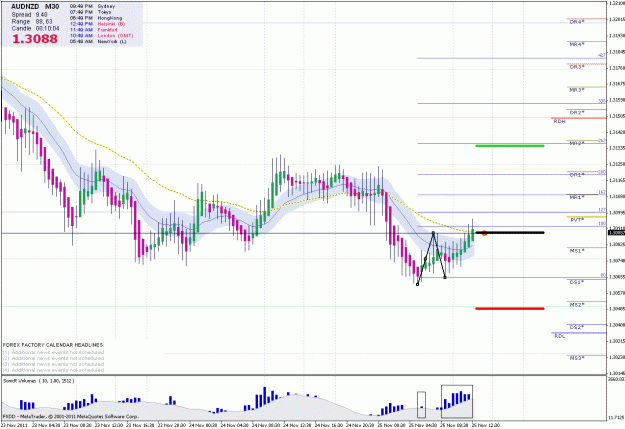Image resolution: width=625 pixels, height=429 pixels.
Task: Click zigzag top anchor point
Action: pyautogui.click(x=433, y=233)
